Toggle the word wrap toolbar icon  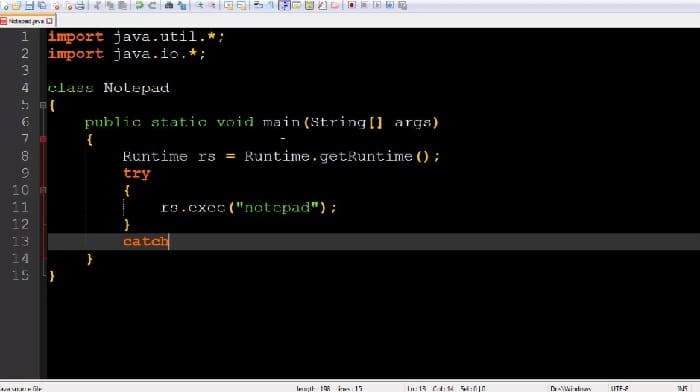click(258, 5)
